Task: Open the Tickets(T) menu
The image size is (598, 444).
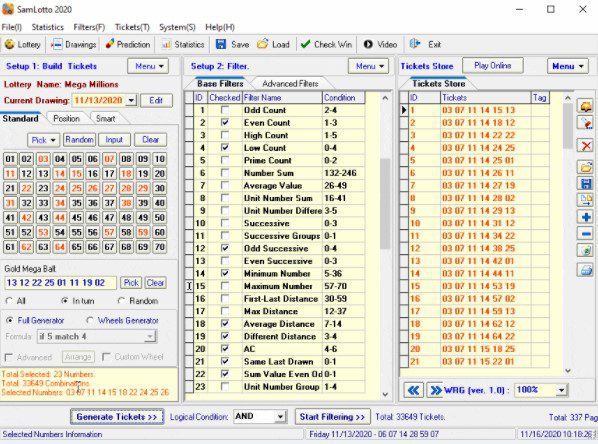Action: point(132,27)
